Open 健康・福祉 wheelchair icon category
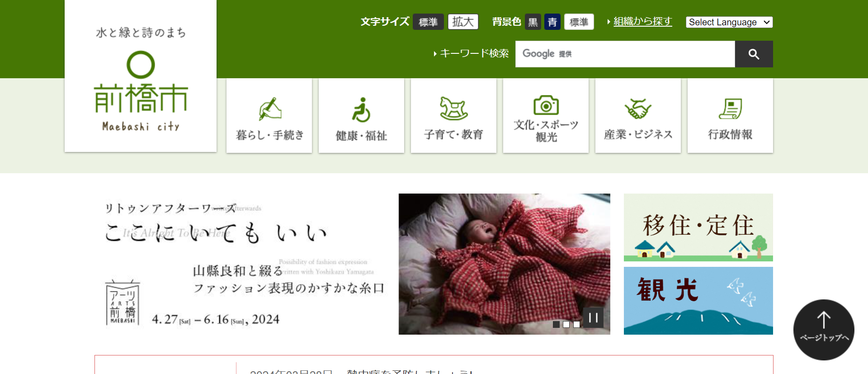This screenshot has width=868, height=374. pos(362,116)
